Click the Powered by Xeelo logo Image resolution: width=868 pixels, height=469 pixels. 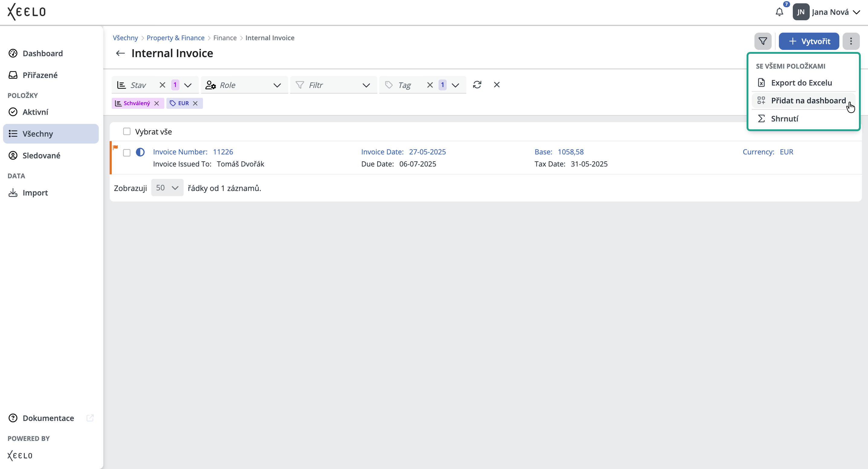(20, 455)
